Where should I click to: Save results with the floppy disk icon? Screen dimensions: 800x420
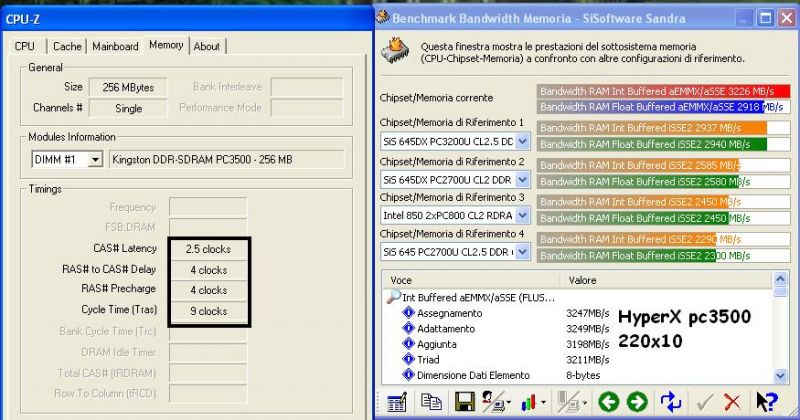coord(464,402)
